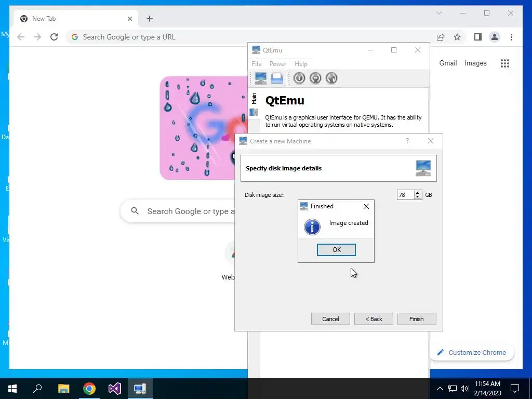Click Customize Chrome button
532x399 pixels.
point(472,353)
